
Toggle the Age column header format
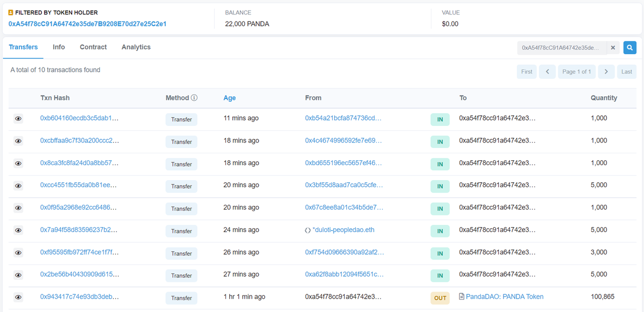(230, 98)
